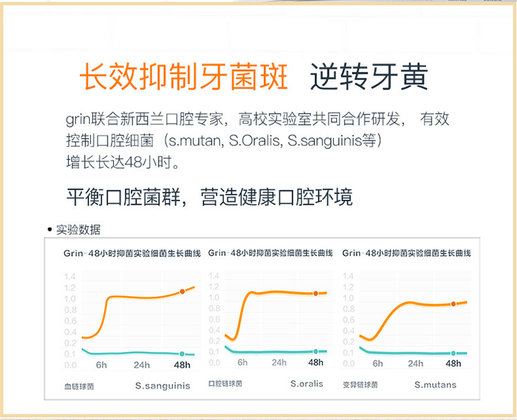Viewport: 517px width, 420px height.
Task: Click the paragraph line starting with grin联合新西兰口腔专家
Action: (x=257, y=119)
